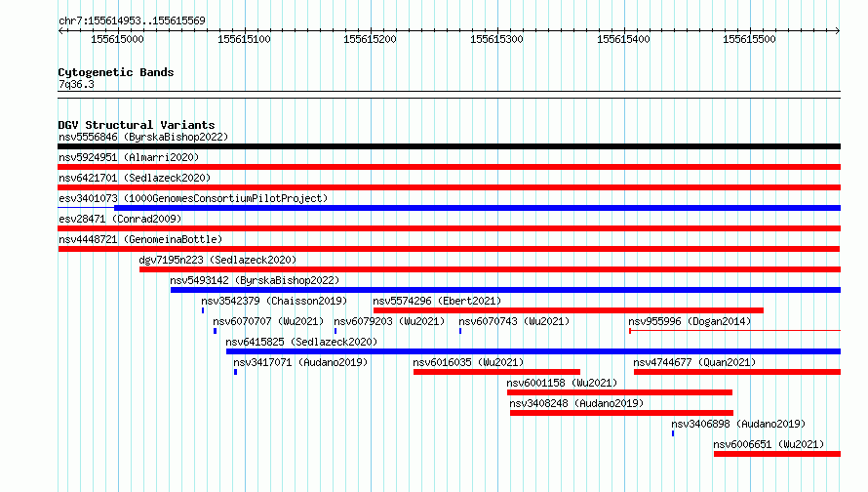Click small blue nsv3406898 marker
This screenshot has width=868, height=492.
[673, 433]
